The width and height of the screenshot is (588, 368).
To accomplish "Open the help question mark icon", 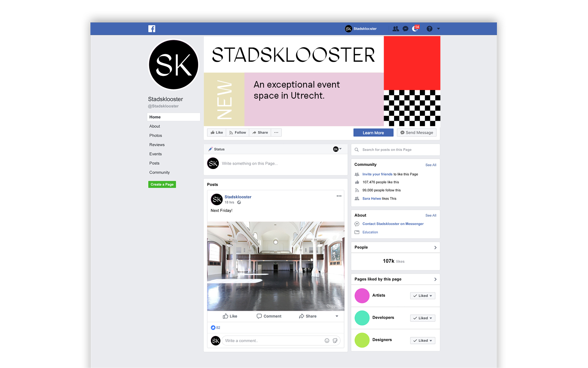I will 429,29.
